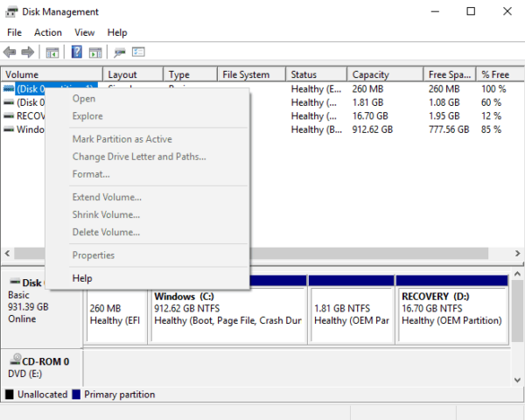Screen dimensions: 525x420
Task: Click the horizontal scrollbar left arrow
Action: (7, 254)
